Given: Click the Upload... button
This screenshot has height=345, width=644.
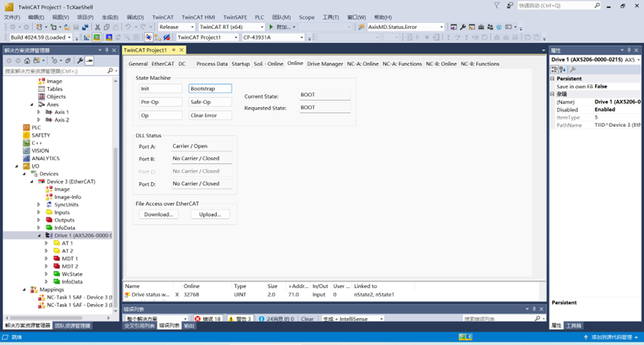Looking at the screenshot, I should [210, 214].
